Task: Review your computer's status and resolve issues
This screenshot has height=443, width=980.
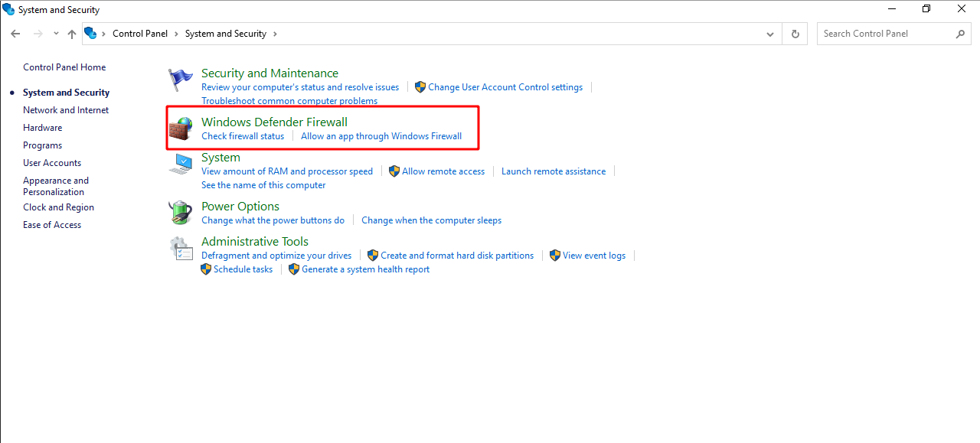Action: pyautogui.click(x=300, y=87)
